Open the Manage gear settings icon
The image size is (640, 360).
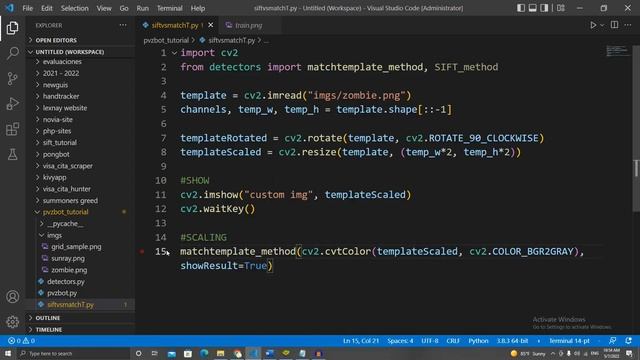coord(13,322)
